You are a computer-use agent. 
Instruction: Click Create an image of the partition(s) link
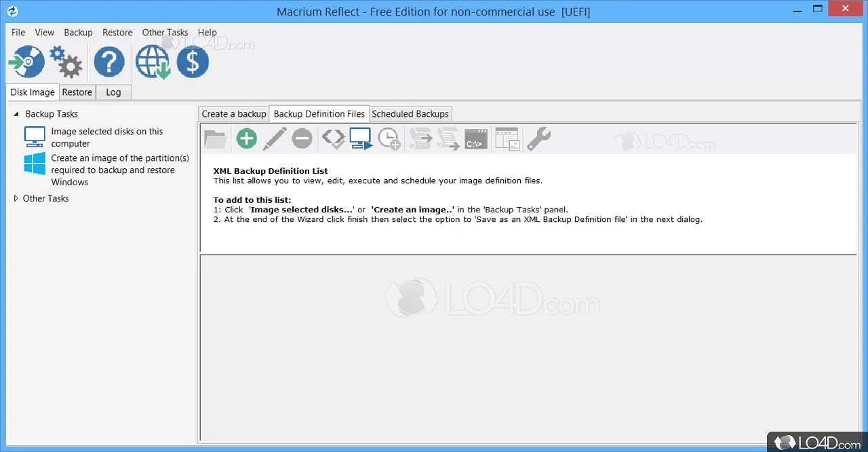click(120, 170)
